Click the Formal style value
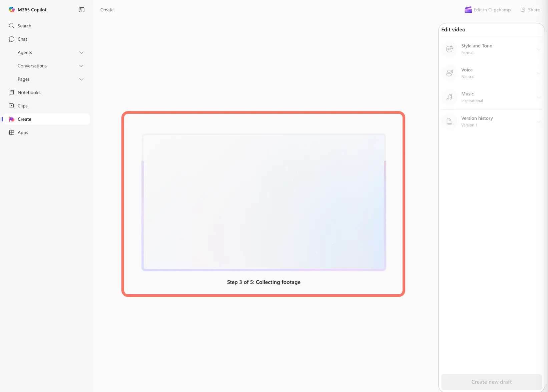This screenshot has width=548, height=392. click(467, 53)
